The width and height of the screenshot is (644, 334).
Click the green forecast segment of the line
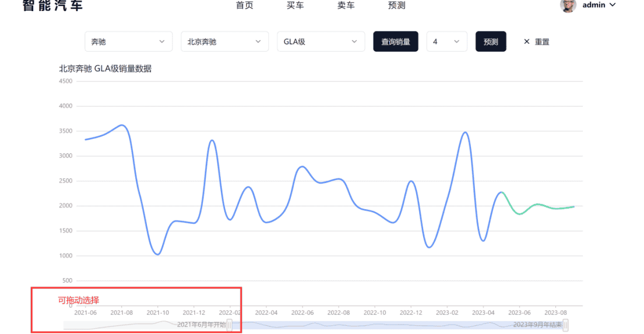pyautogui.click(x=537, y=204)
